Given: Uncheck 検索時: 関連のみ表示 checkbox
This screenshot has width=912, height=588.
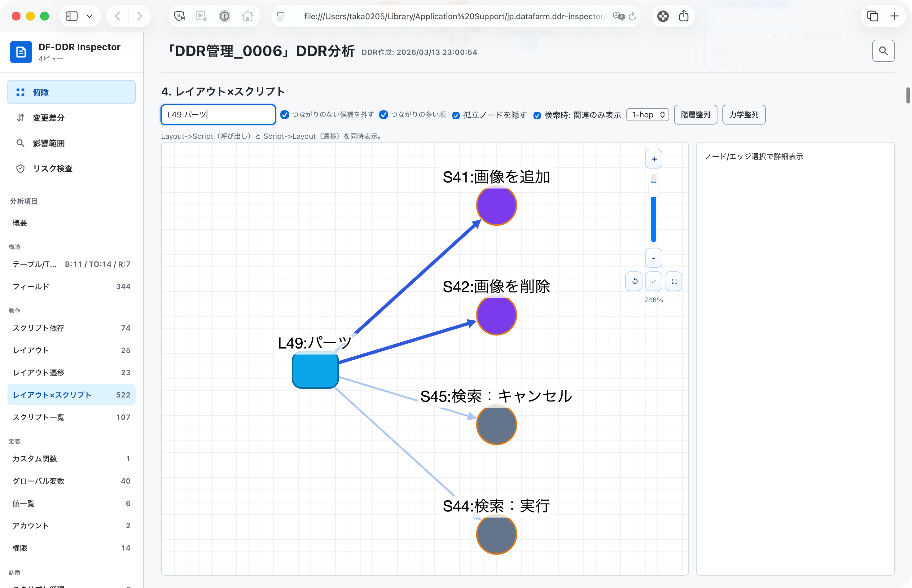Looking at the screenshot, I should point(537,115).
